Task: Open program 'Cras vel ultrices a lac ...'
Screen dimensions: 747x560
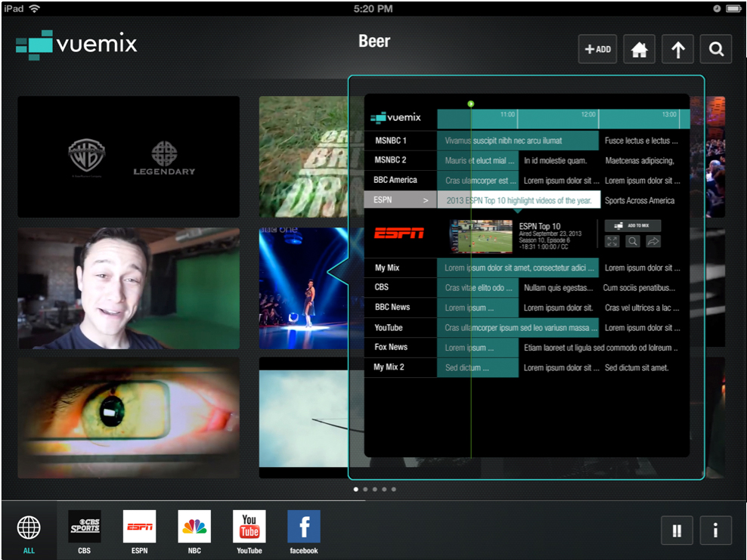Action: coord(640,308)
